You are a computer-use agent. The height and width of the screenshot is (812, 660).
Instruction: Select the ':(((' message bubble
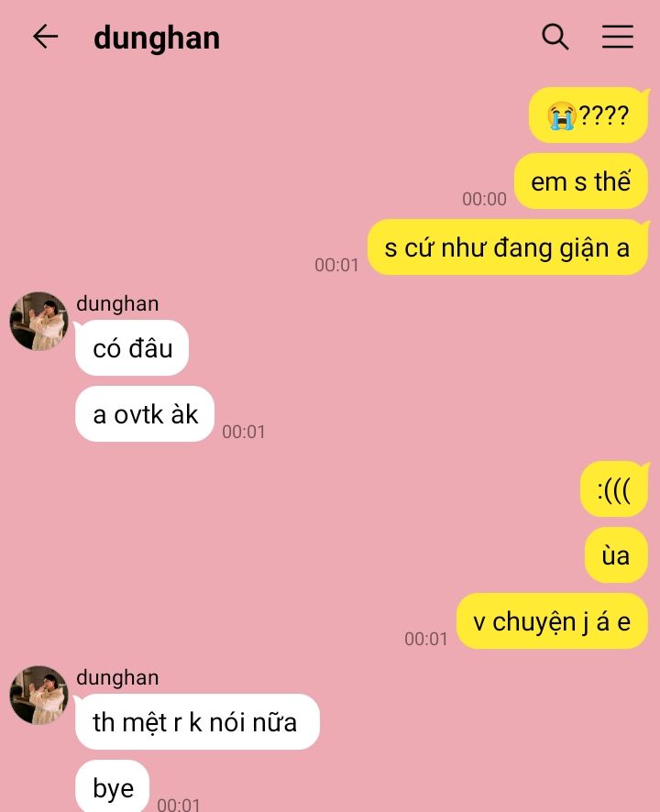[614, 488]
